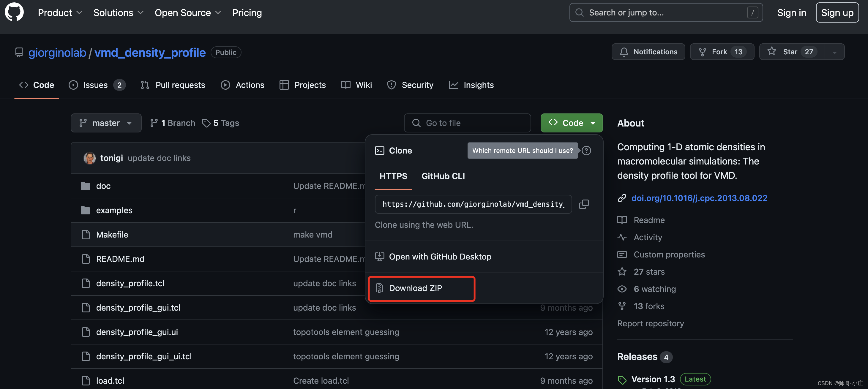Viewport: 868px width, 389px height.
Task: Click Open with GitHub Desktop
Action: pos(440,257)
